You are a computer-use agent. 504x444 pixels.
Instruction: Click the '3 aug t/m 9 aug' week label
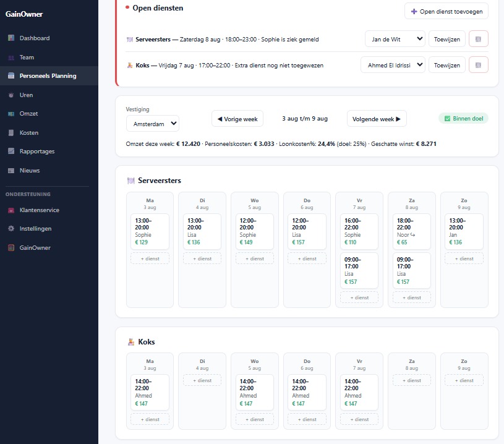point(305,119)
